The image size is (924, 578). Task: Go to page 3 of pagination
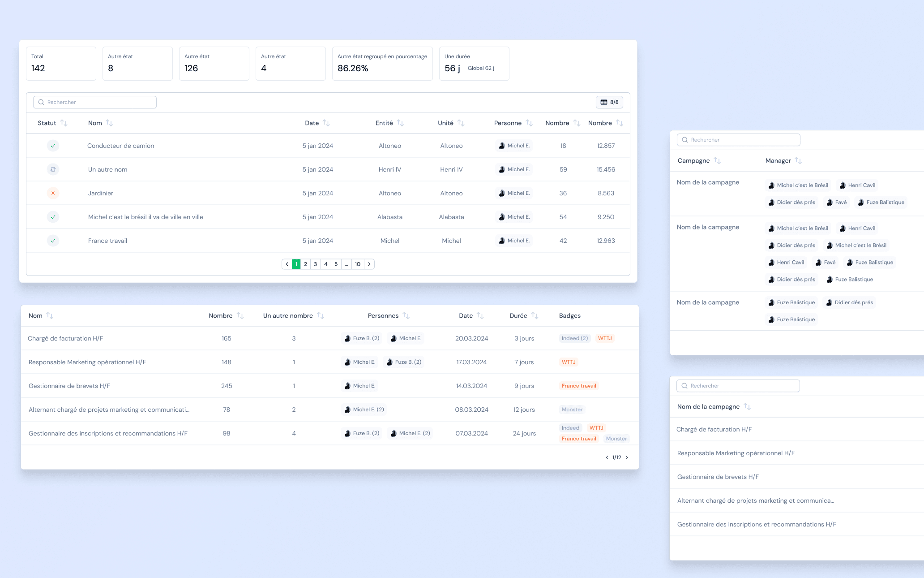[x=315, y=264]
